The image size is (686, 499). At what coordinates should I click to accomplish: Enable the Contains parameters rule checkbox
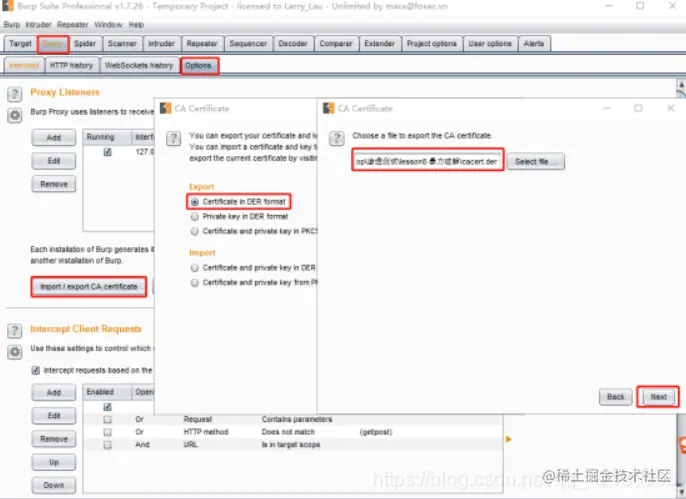(x=108, y=419)
